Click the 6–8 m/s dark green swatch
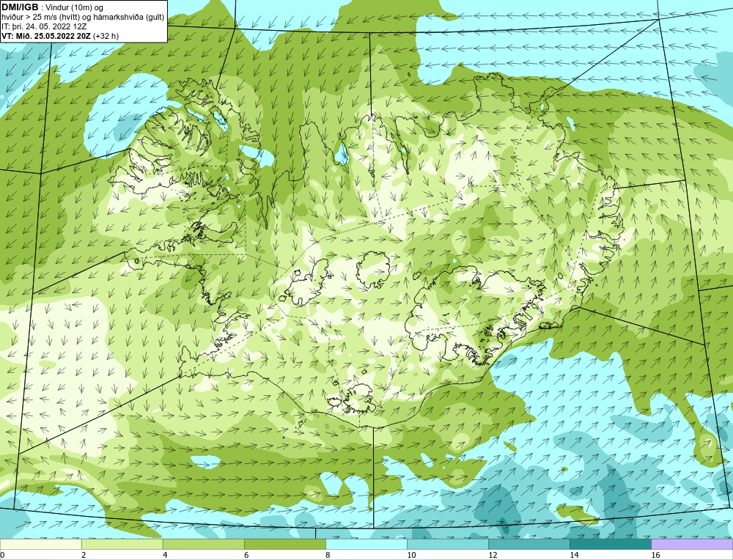 click(284, 545)
